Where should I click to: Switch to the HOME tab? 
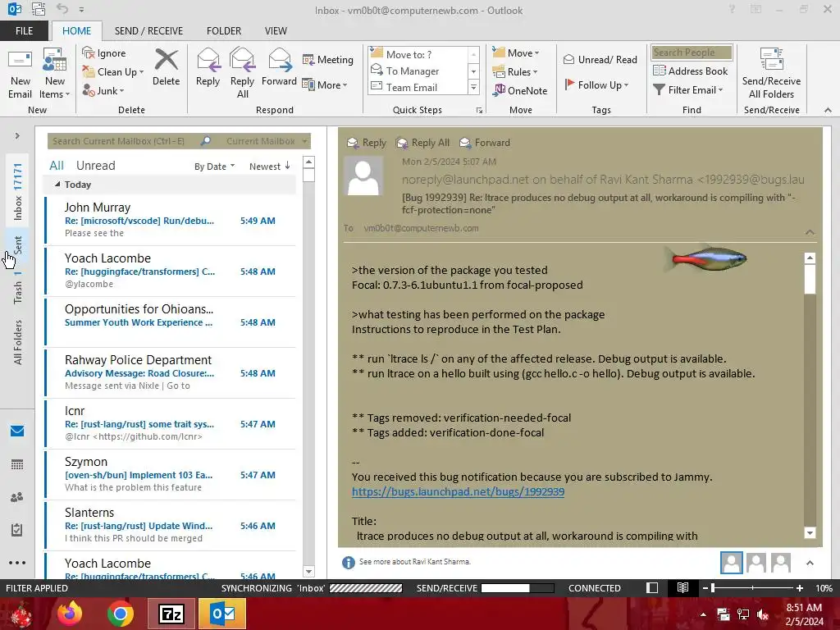coord(76,30)
